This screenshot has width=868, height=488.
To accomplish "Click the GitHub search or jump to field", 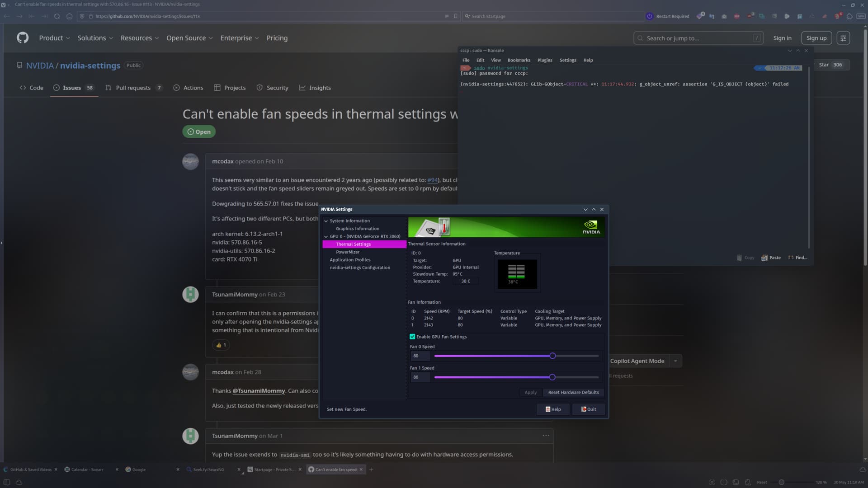I will coord(698,38).
